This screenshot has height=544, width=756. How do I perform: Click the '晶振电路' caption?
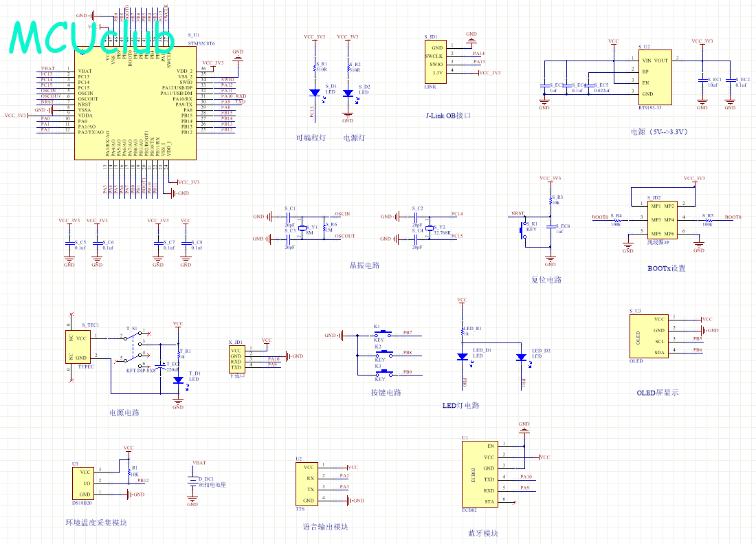click(x=364, y=265)
